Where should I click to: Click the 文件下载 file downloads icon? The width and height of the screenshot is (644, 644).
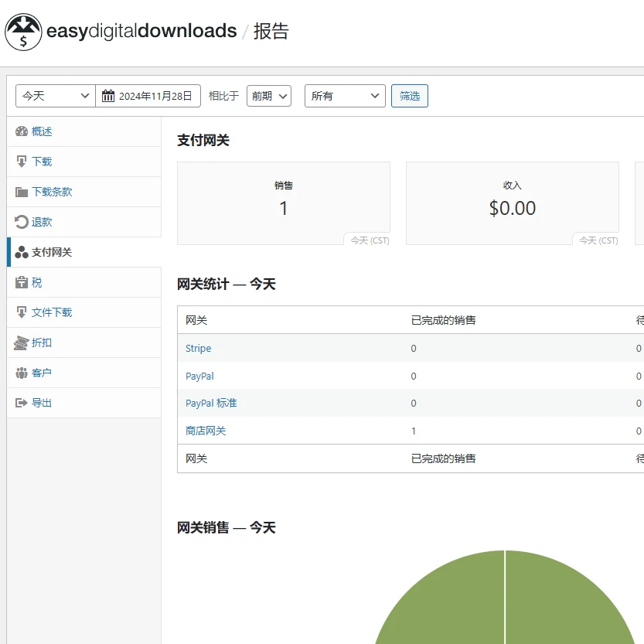tap(22, 312)
